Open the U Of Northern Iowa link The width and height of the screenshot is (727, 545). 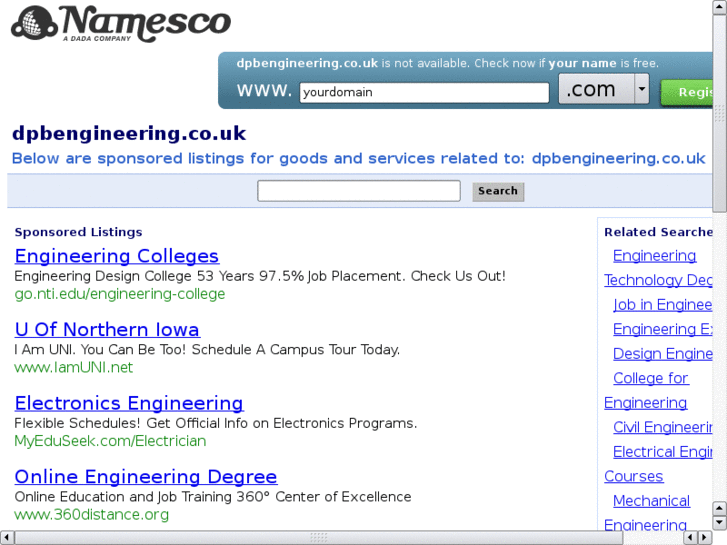coord(107,329)
